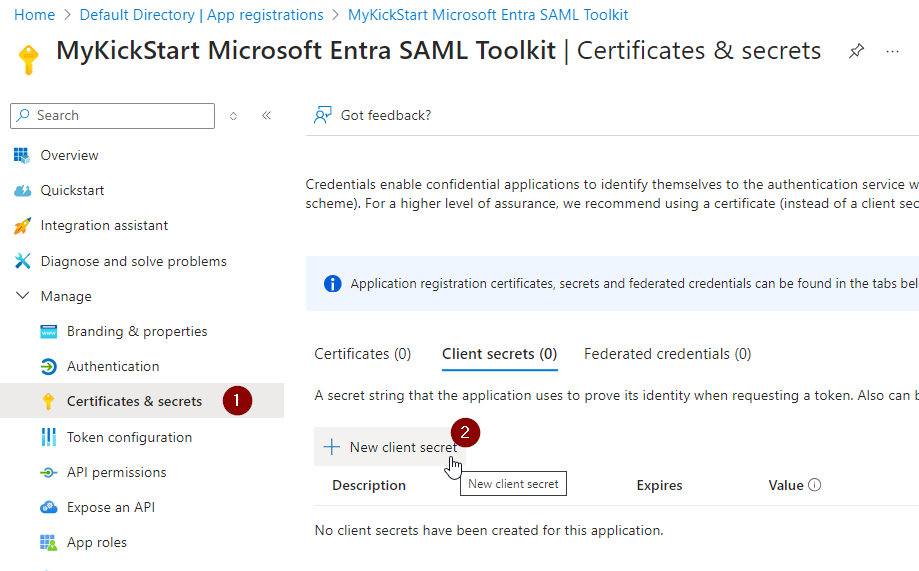Click the Diagnose and solve problems wrench icon
The width and height of the screenshot is (919, 571).
click(22, 261)
